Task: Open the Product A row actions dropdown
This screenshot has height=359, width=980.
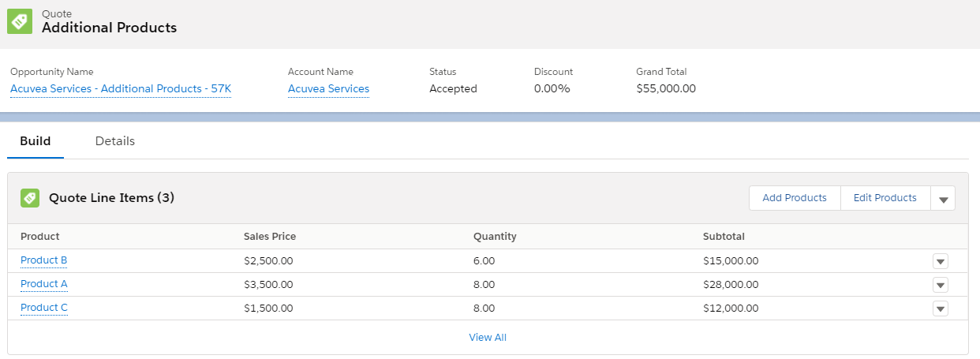Action: (x=940, y=285)
